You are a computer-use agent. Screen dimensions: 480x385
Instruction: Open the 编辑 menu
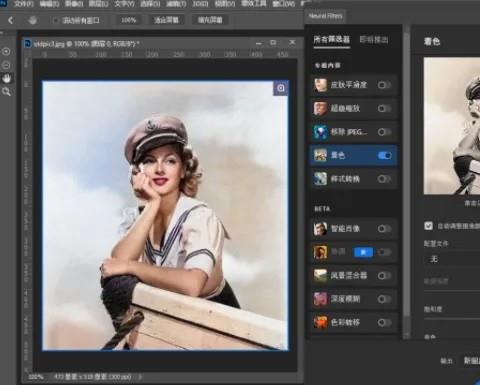coord(49,4)
